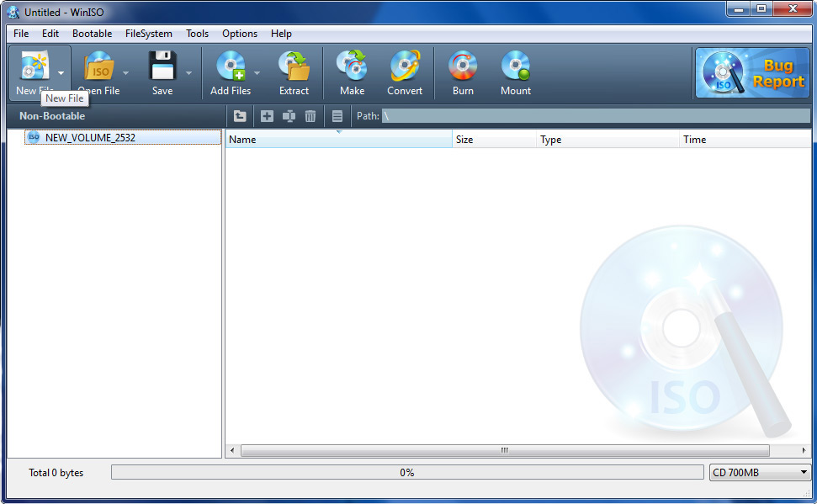The height and width of the screenshot is (504, 817).
Task: Sort by the Type column header
Action: click(607, 139)
